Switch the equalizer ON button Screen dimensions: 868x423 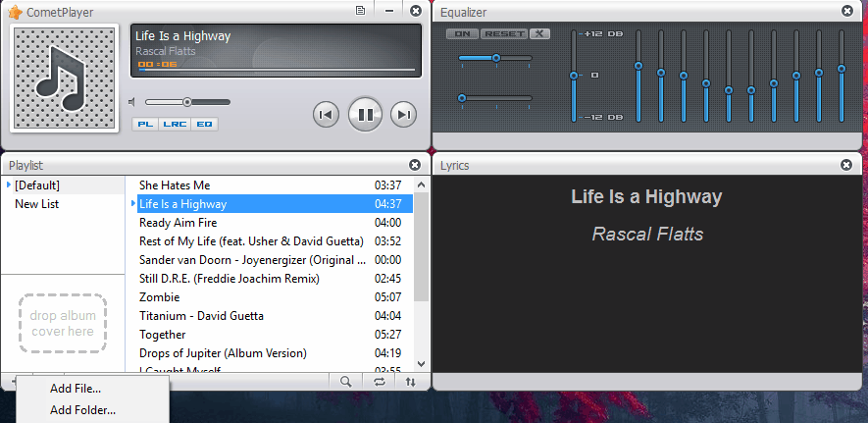click(462, 33)
